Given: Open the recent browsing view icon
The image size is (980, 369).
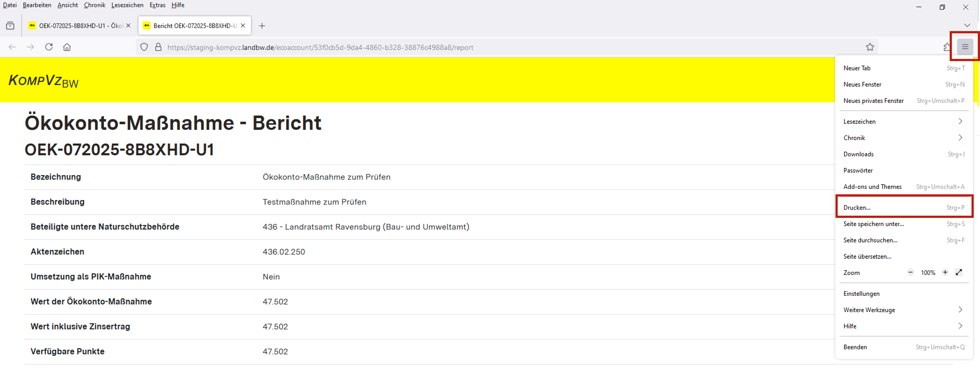Looking at the screenshot, I should click(x=10, y=26).
